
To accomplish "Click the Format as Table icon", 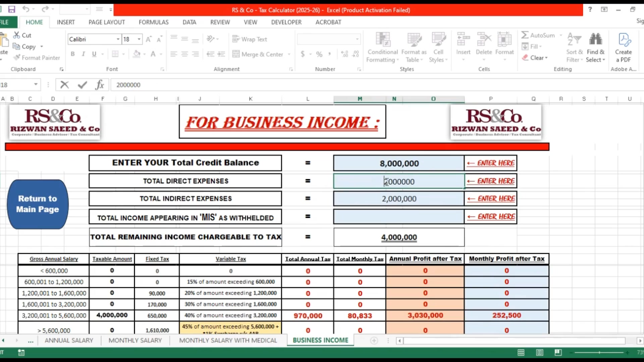I will tap(414, 40).
